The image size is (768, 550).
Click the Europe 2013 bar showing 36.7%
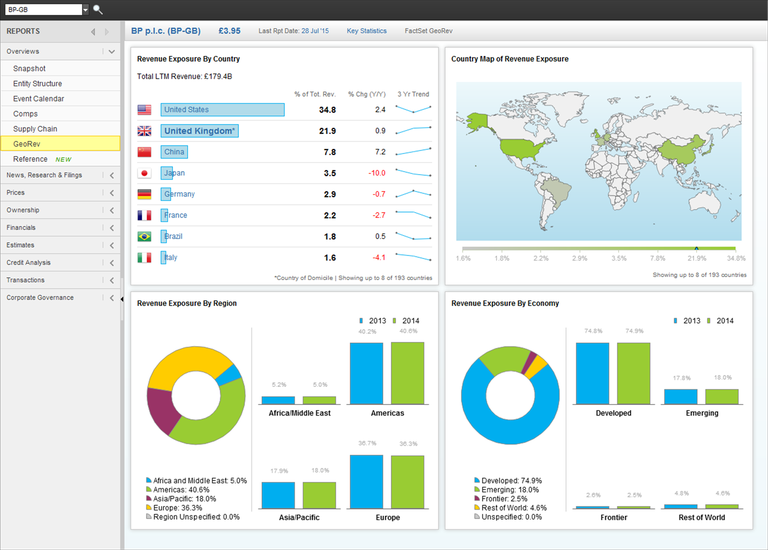[366, 482]
